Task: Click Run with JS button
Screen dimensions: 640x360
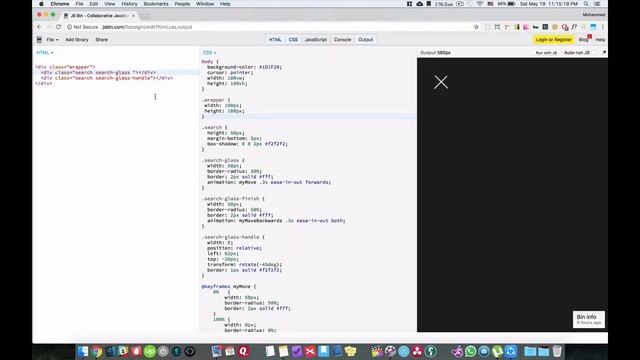Action: click(546, 53)
